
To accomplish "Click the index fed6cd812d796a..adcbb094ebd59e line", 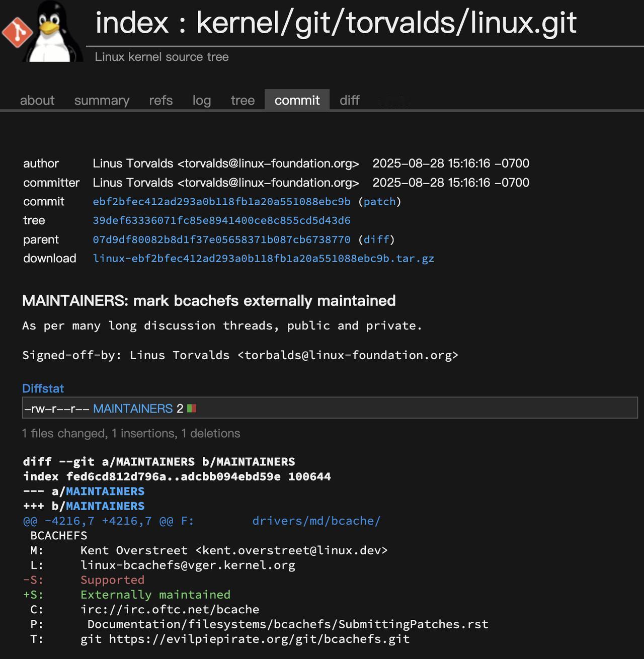I will (177, 476).
